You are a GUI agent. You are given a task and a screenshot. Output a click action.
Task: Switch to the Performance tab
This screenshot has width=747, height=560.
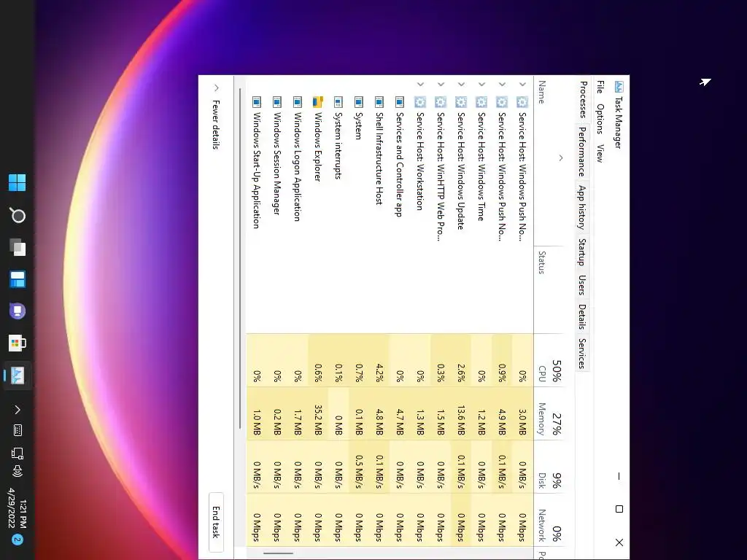pos(581,151)
